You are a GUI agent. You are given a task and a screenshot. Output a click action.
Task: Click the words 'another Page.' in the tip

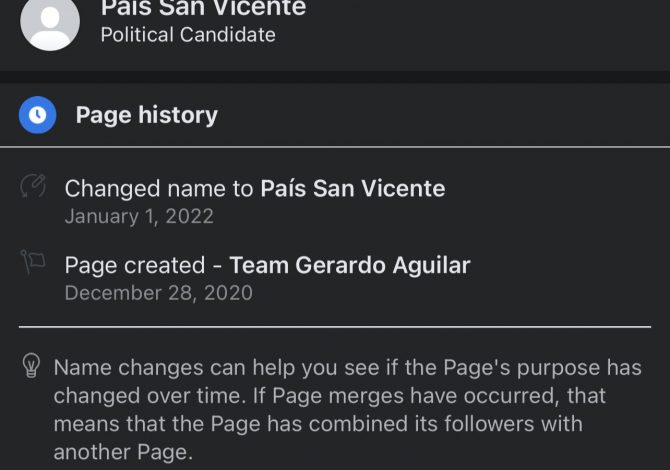[x=123, y=452]
